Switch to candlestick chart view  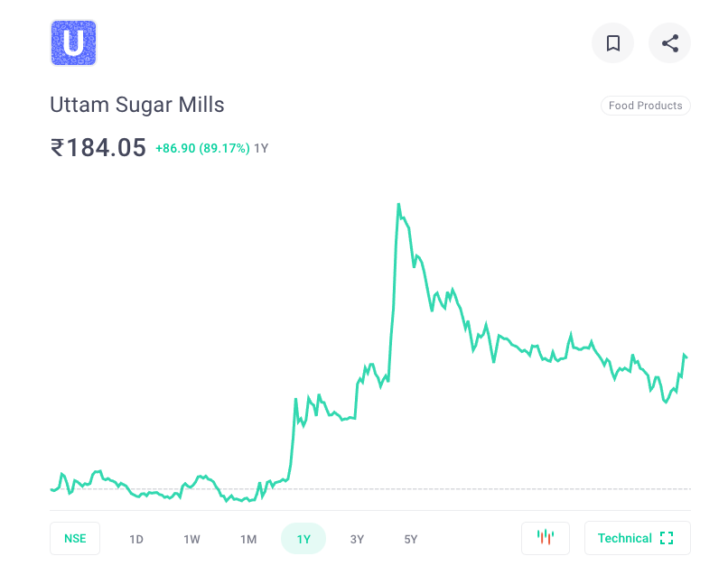[545, 538]
